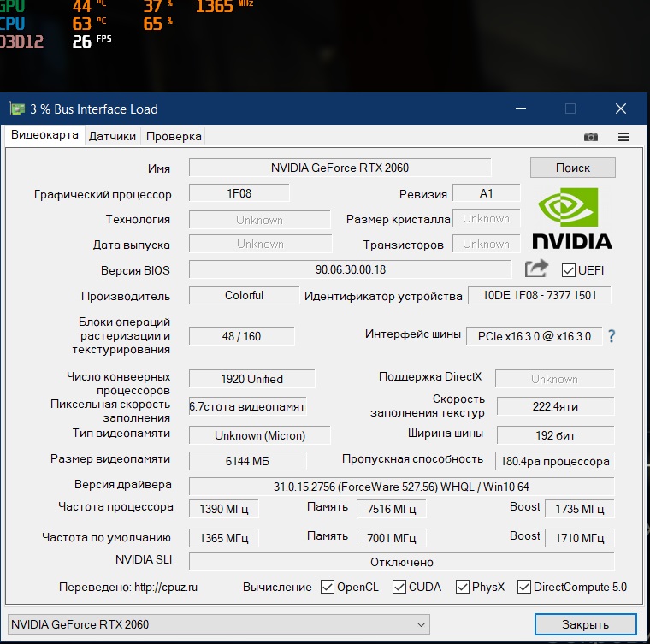This screenshot has height=644, width=650.
Task: Toggle the CUDA checkbox
Action: tap(399, 587)
